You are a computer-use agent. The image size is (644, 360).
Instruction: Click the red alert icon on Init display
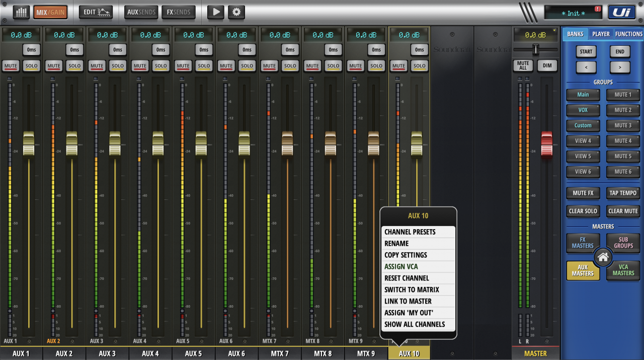click(598, 9)
